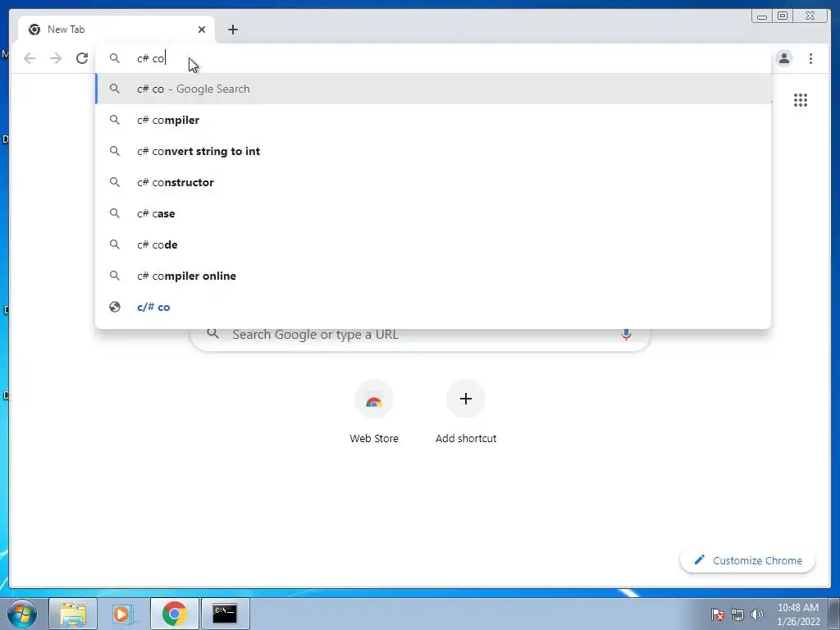Reload the page with refresh icon
This screenshot has width=840, height=630.
82,58
